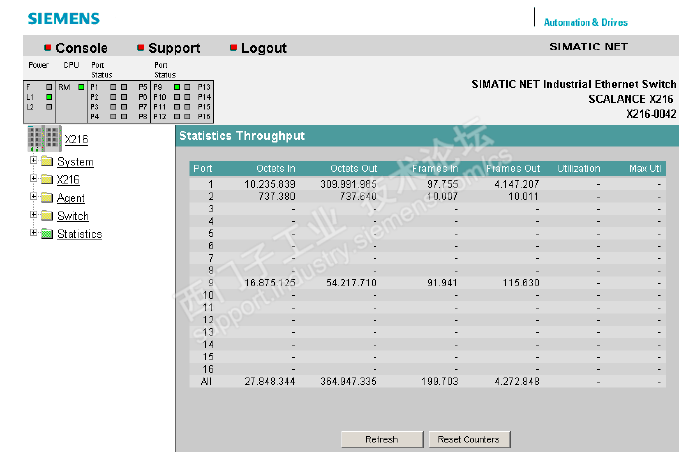Select Logout in the top bar
The width and height of the screenshot is (686, 460).
264,48
